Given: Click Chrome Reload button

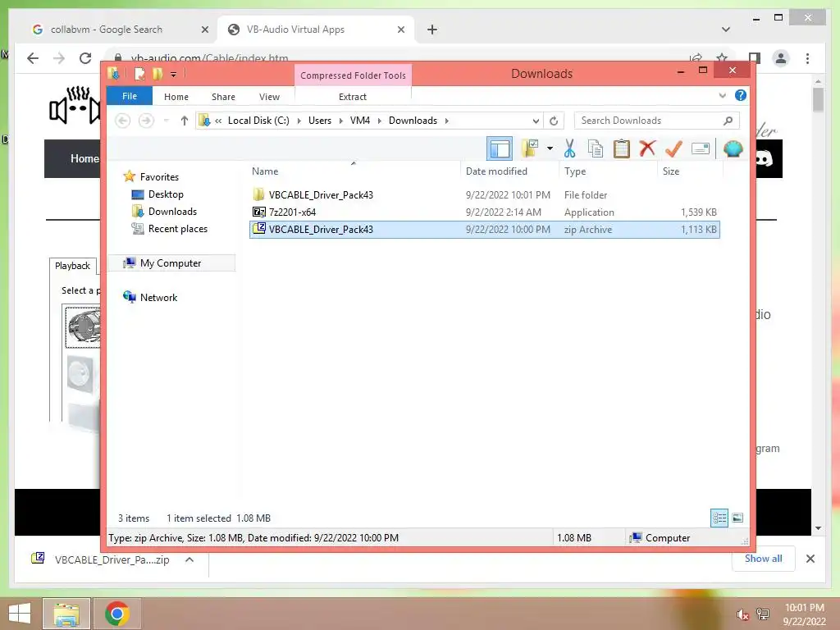Looking at the screenshot, I should coord(85,58).
